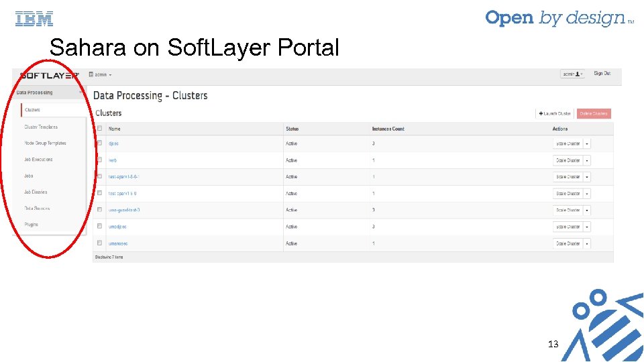Open Data Sources in sidebar
This screenshot has height=362, width=644.
tap(36, 208)
